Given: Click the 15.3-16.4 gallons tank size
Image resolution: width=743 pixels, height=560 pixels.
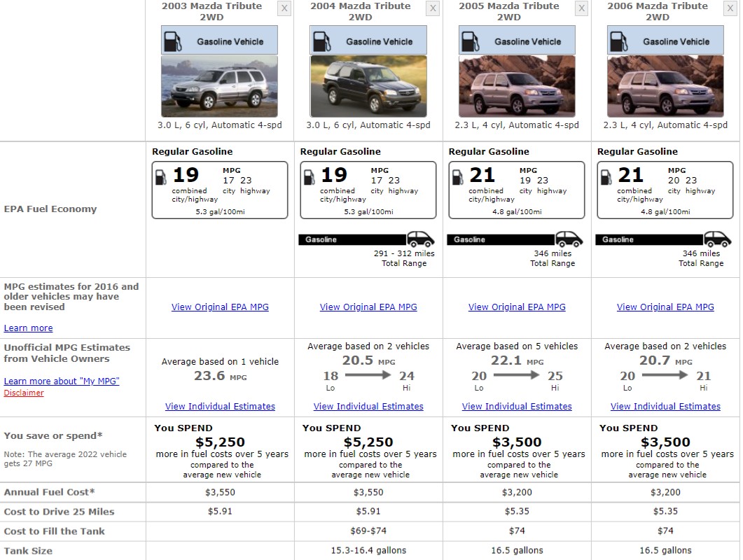Looking at the screenshot, I should [x=368, y=550].
